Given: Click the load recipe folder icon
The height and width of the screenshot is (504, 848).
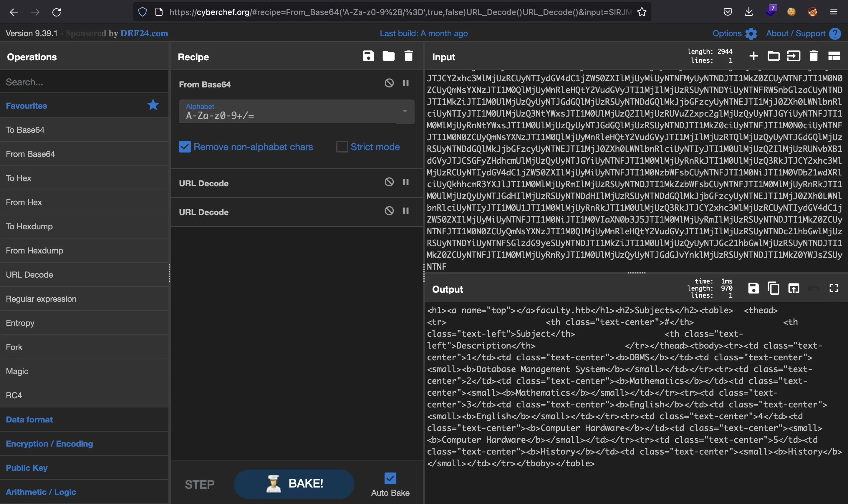Looking at the screenshot, I should 388,57.
